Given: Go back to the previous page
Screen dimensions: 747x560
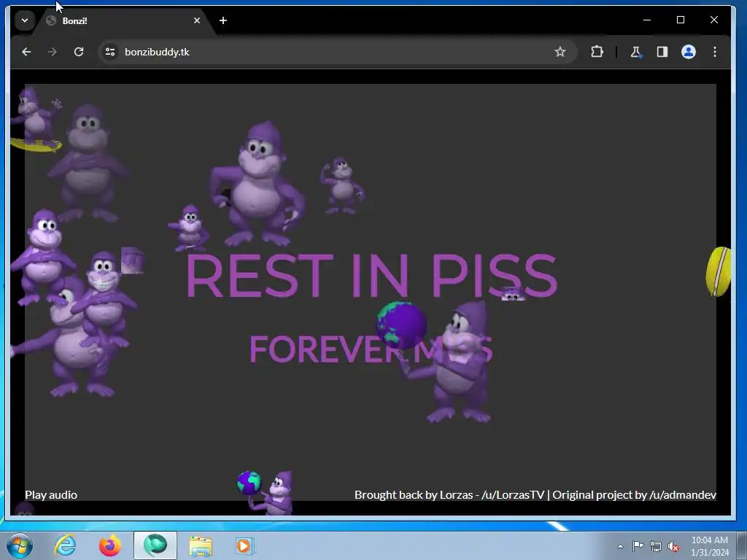Looking at the screenshot, I should pos(26,52).
